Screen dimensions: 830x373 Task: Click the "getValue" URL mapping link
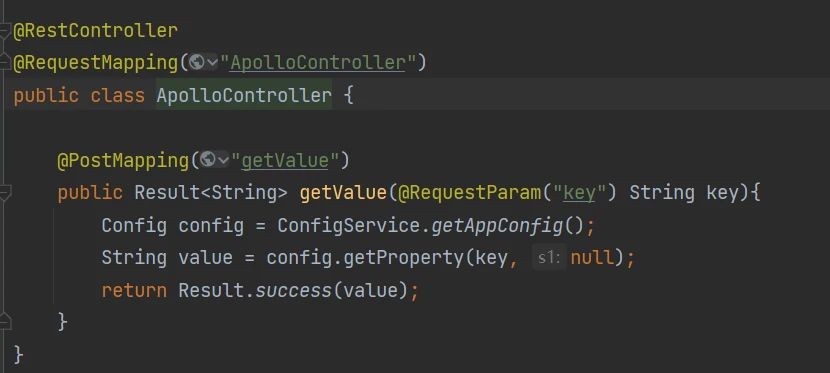tap(285, 160)
